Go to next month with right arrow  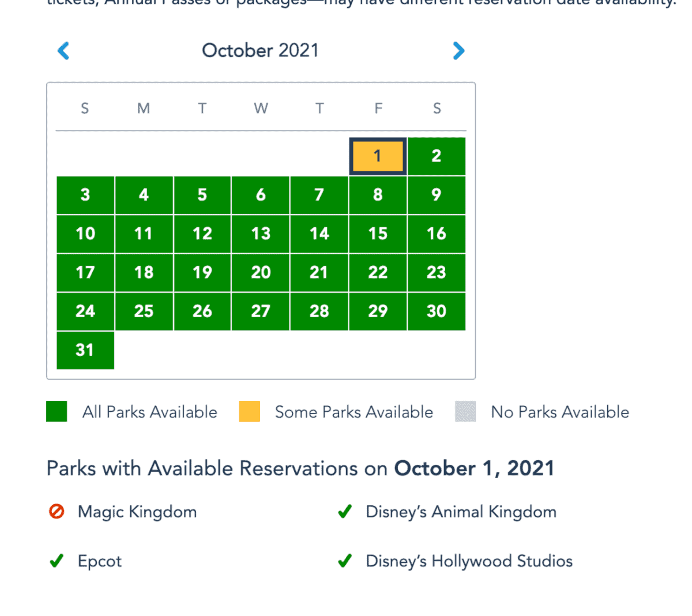click(458, 51)
